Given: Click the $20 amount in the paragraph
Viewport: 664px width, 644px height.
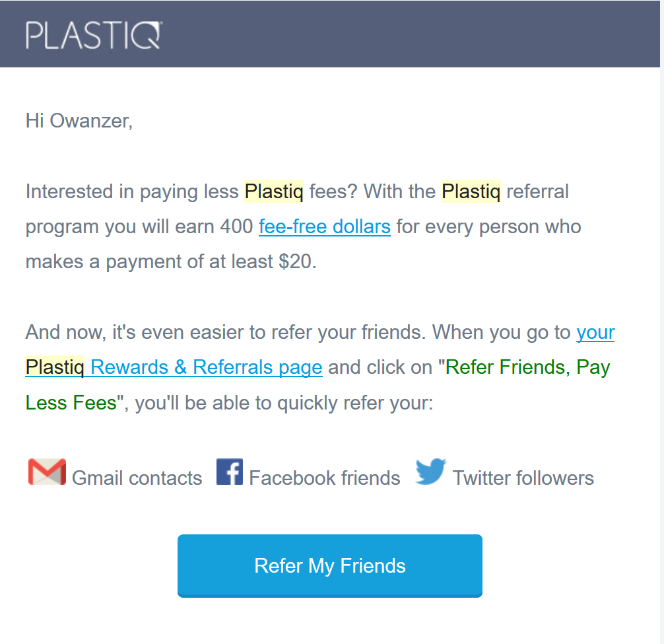Looking at the screenshot, I should [x=295, y=262].
